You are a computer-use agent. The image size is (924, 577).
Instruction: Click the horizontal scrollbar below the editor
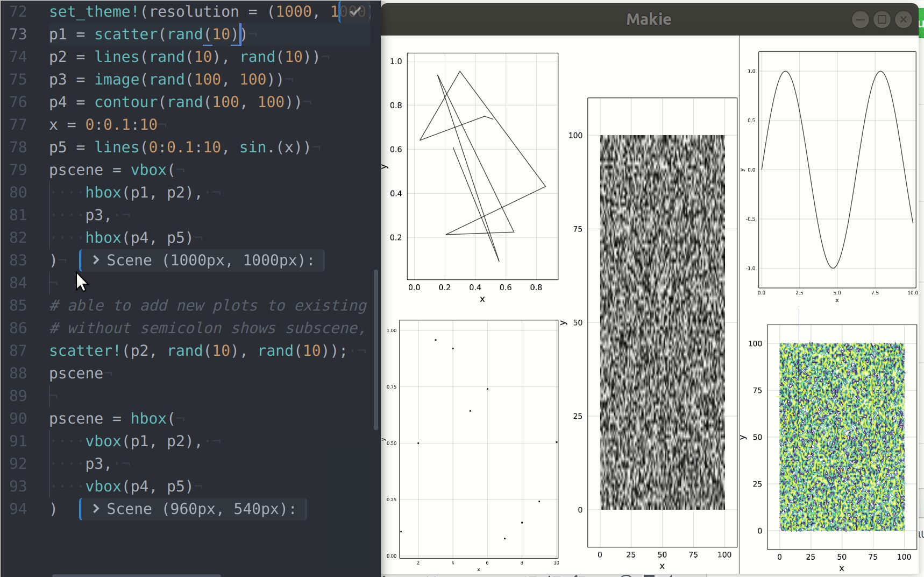[136, 575]
